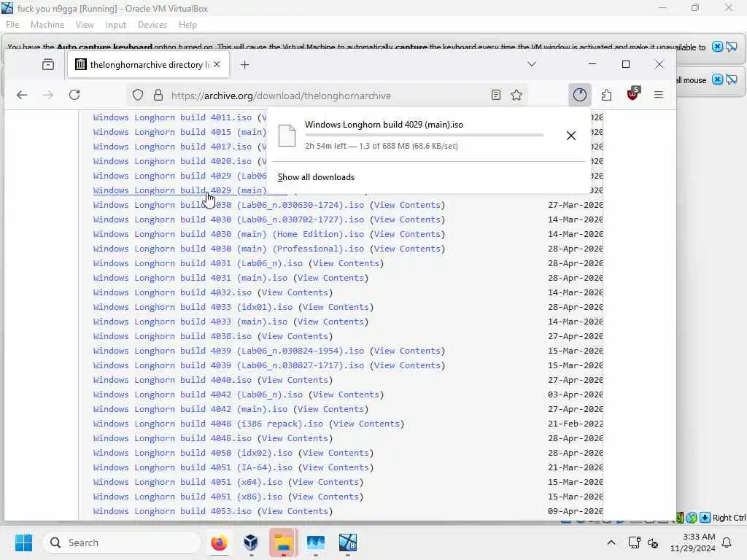Click the VirtualBox network status indicator

point(692,518)
